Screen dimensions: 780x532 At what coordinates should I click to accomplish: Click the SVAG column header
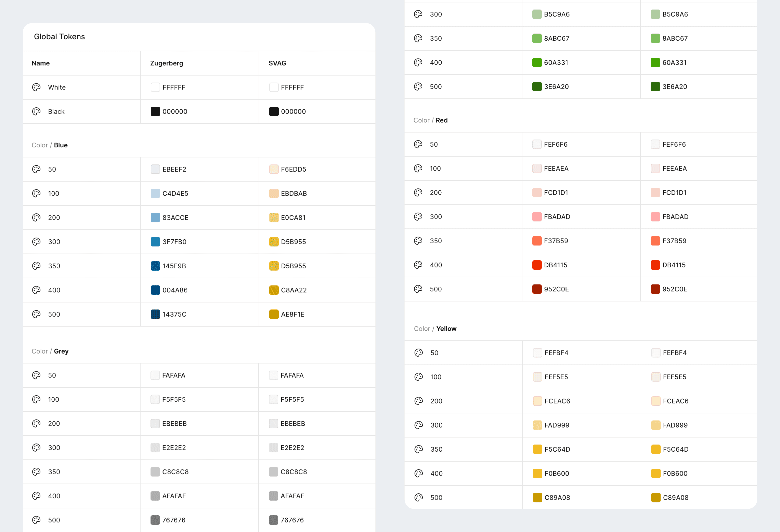tap(277, 63)
